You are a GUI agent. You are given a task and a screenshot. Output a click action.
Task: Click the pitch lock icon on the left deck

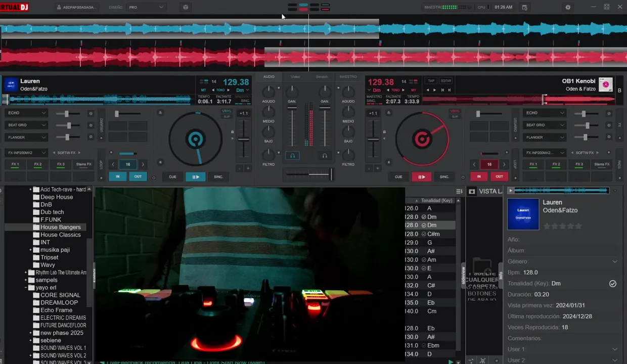coord(233,132)
